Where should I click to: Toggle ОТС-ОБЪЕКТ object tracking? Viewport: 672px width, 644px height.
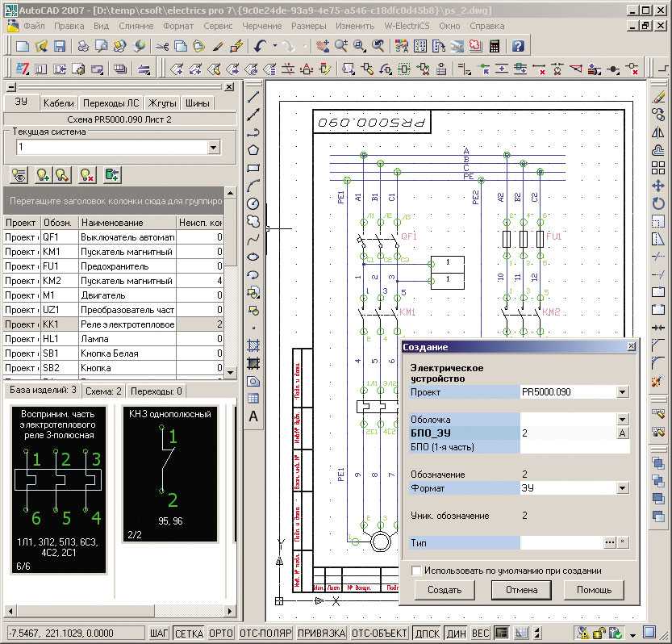[x=379, y=633]
